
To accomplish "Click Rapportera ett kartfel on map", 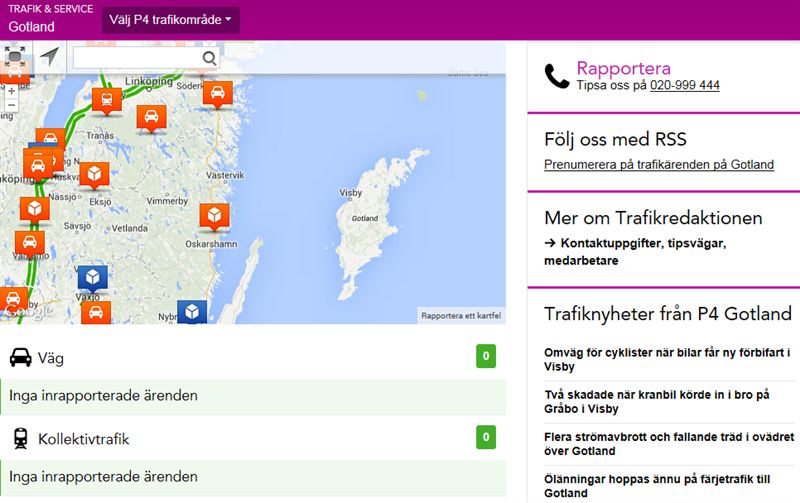I will click(460, 316).
